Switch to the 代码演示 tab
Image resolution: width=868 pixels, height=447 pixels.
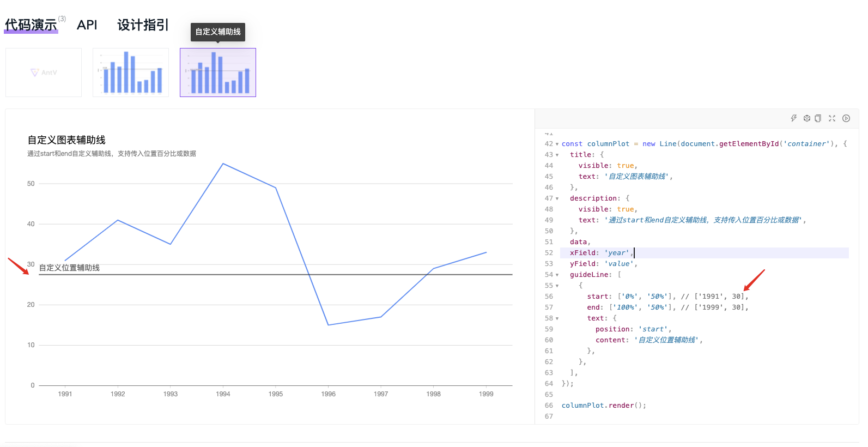point(31,25)
